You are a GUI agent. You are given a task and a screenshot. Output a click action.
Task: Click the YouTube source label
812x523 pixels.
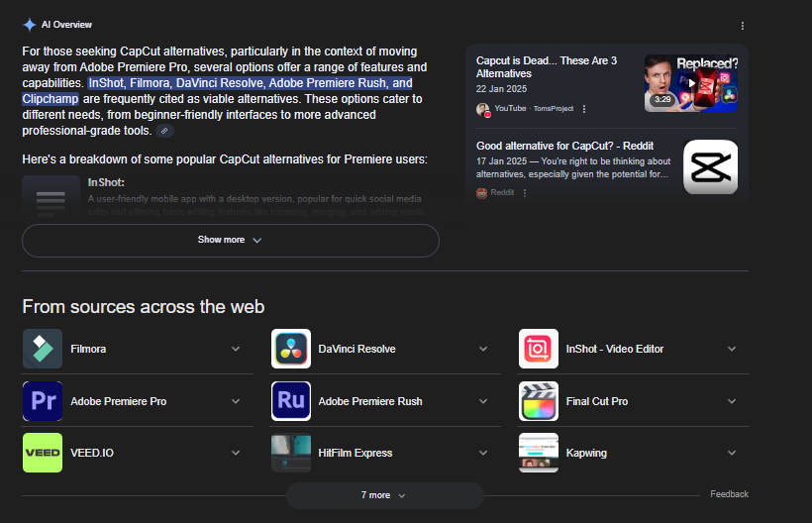pyautogui.click(x=510, y=108)
